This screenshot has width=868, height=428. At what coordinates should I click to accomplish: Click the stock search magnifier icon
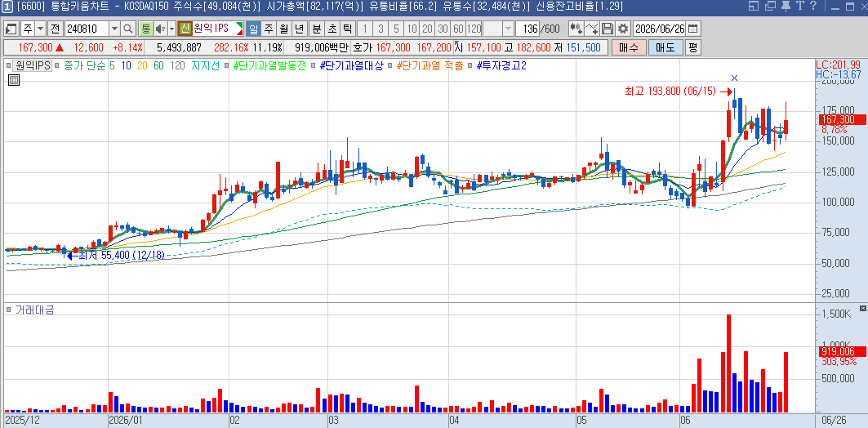coord(128,29)
